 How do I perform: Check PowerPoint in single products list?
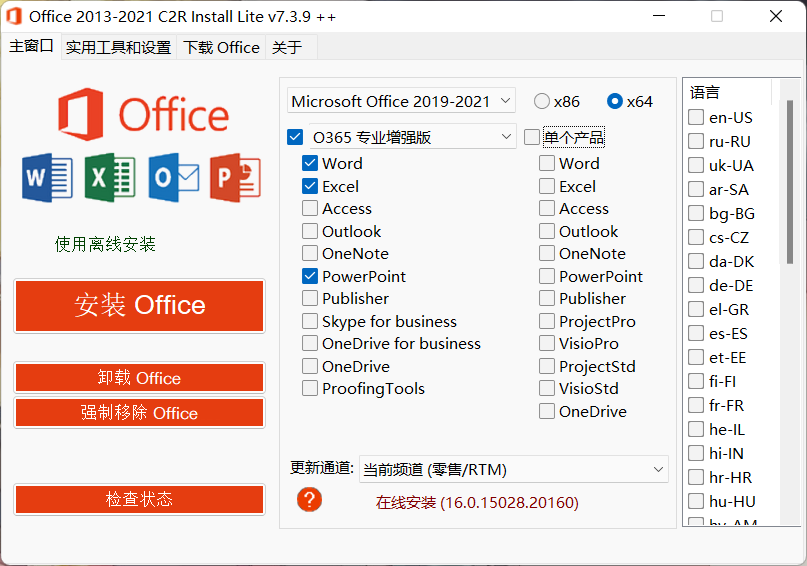point(547,276)
